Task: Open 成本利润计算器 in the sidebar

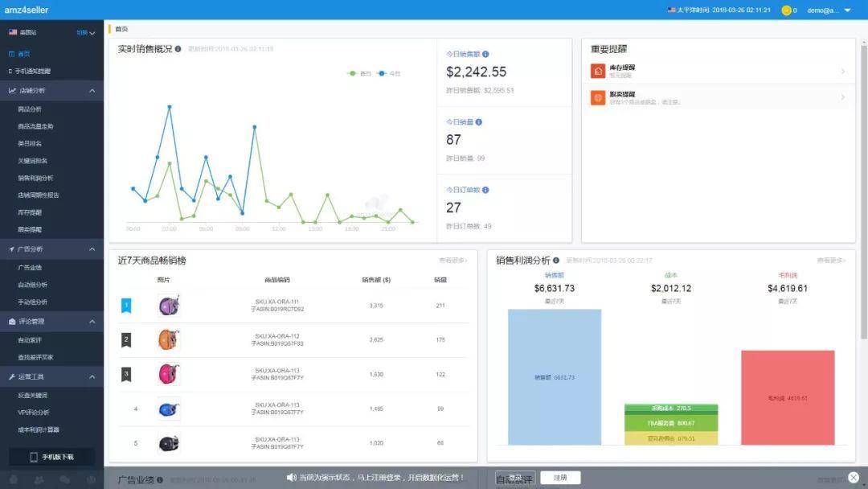Action: 39,429
